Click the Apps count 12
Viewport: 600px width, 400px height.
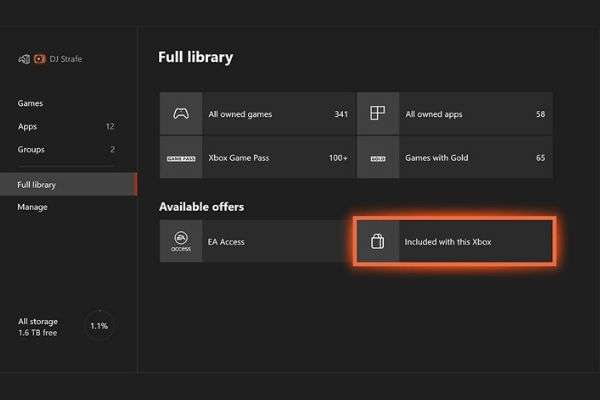pos(110,126)
